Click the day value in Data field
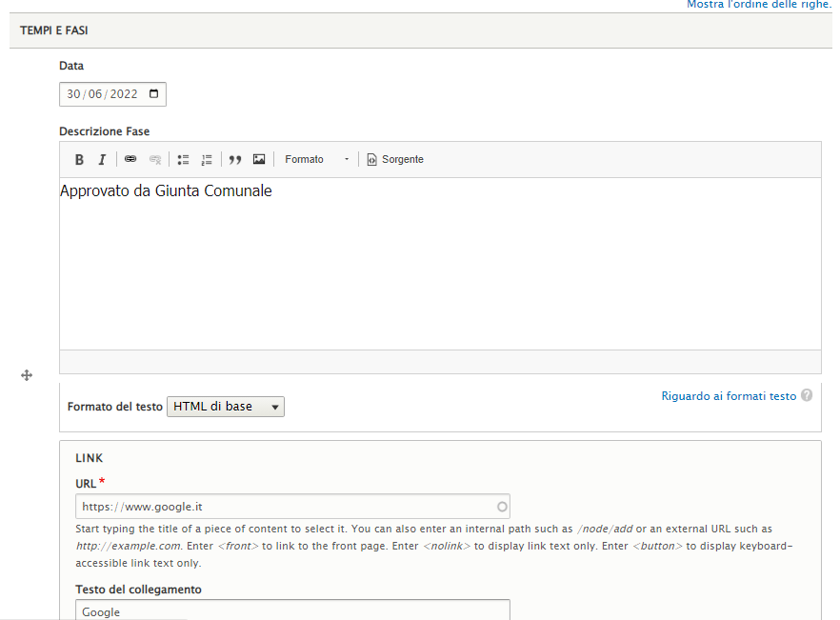Screen dimensions: 840x620 click(x=73, y=94)
